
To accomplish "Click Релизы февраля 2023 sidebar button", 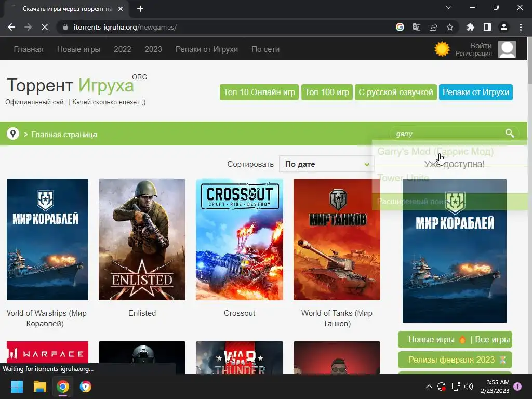I will click(455, 360).
